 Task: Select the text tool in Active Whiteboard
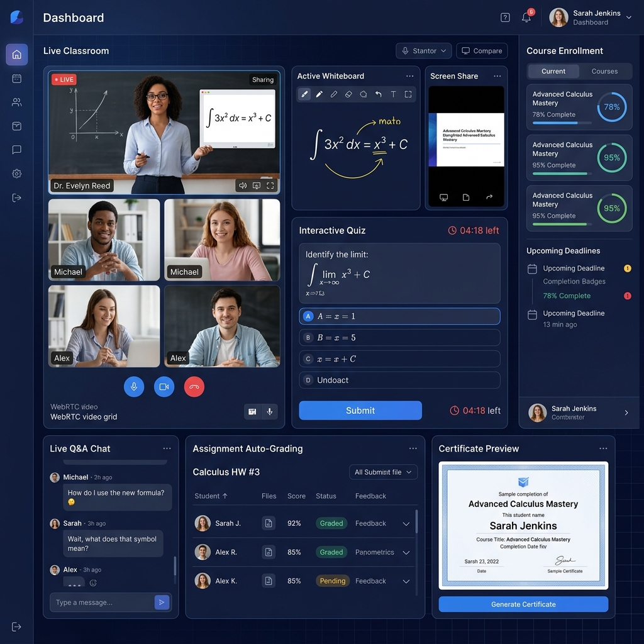[x=393, y=94]
